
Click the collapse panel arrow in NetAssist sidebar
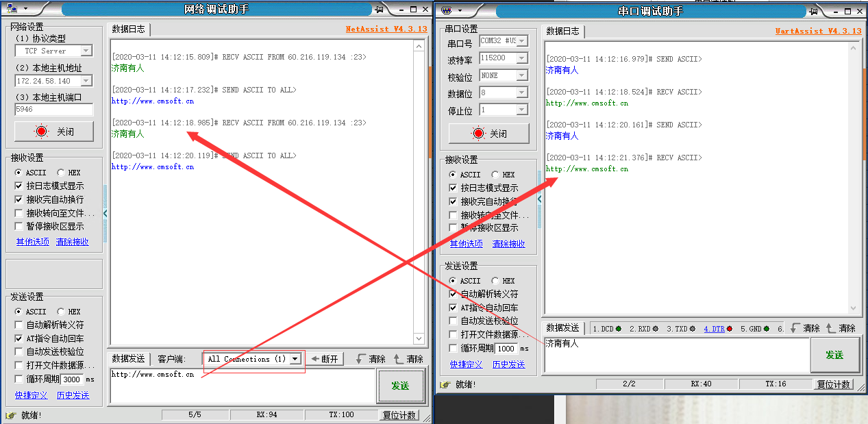coord(105,214)
